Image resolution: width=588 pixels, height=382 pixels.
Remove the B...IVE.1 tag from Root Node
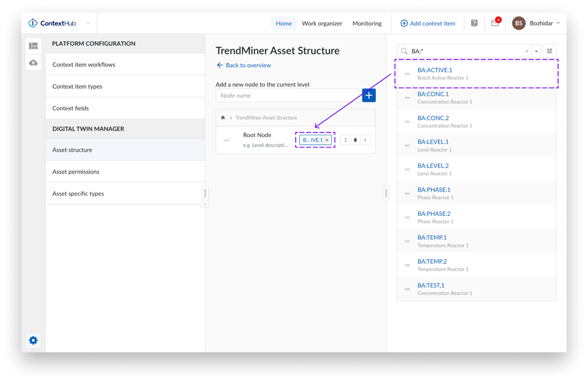(327, 140)
